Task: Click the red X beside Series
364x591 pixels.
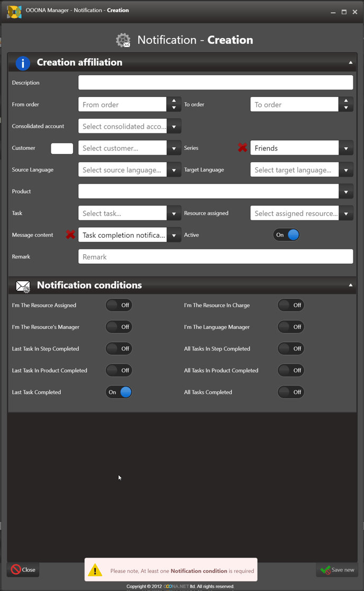Action: [242, 148]
